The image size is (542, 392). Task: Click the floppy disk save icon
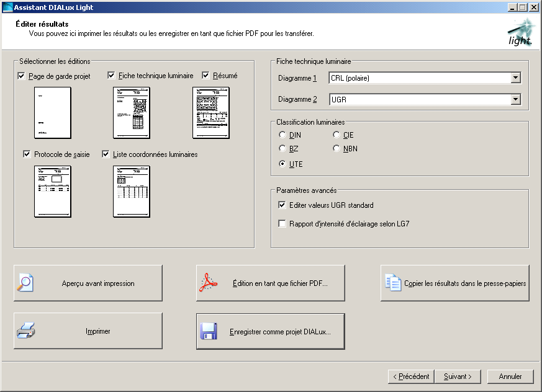209,331
